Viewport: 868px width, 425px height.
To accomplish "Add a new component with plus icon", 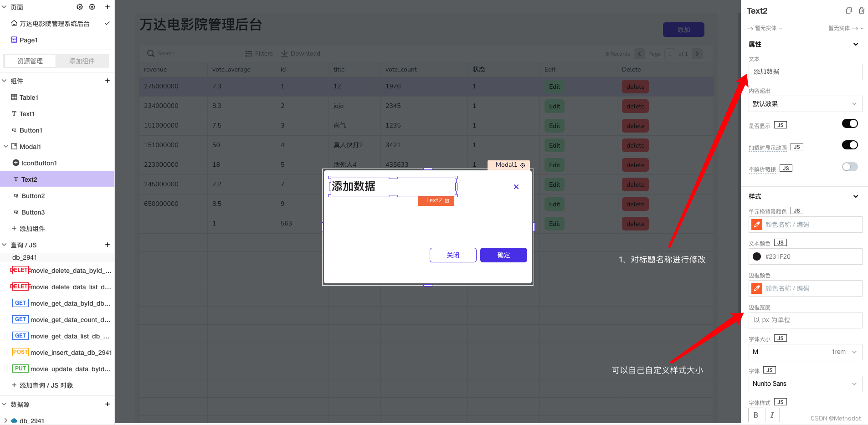I will coord(108,81).
